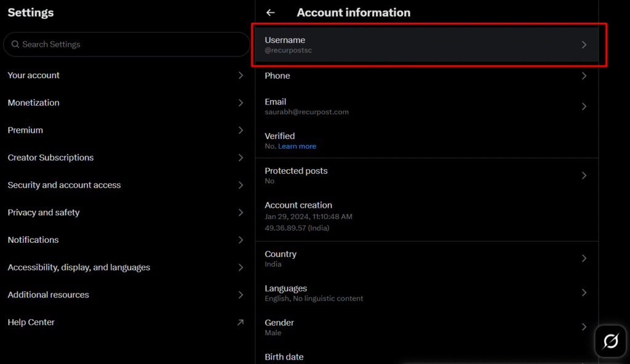630x364 pixels.
Task: Expand the Phone settings row
Action: tap(427, 76)
